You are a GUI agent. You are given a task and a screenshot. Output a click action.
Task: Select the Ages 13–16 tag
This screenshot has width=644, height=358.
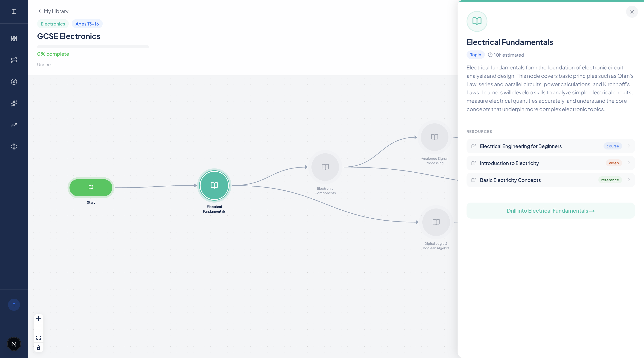(x=87, y=24)
